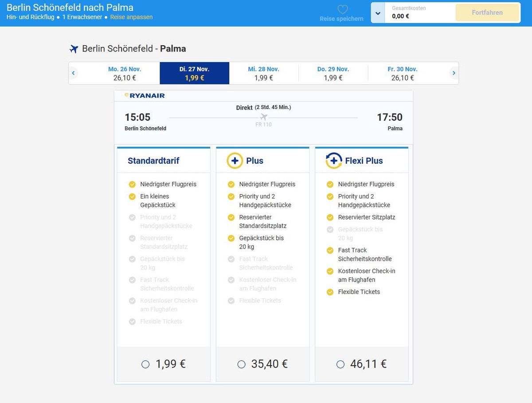This screenshot has height=403, width=532.
Task: Click greyed checkmark beside Plus Fast Track
Action: (x=231, y=259)
